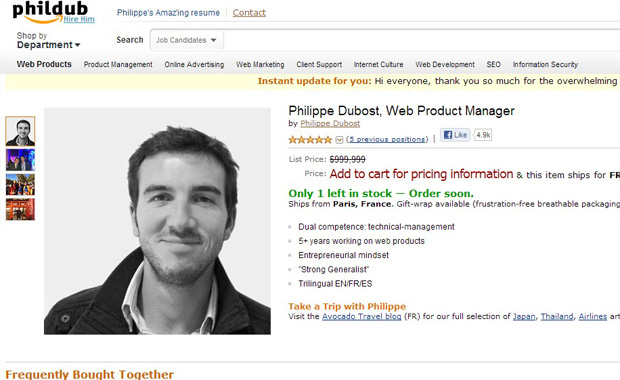Open the 5 previous positions link
This screenshot has height=380, width=620.
tap(388, 140)
